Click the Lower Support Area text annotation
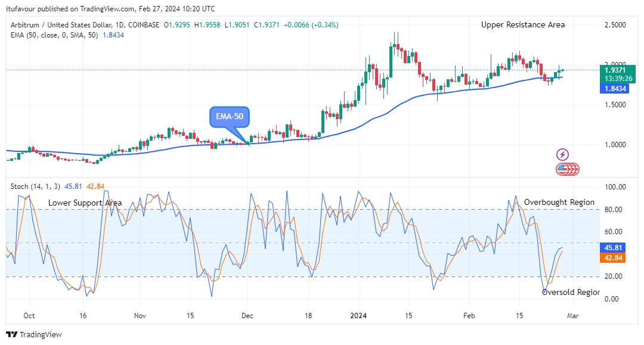This screenshot has width=644, height=345. (x=85, y=203)
